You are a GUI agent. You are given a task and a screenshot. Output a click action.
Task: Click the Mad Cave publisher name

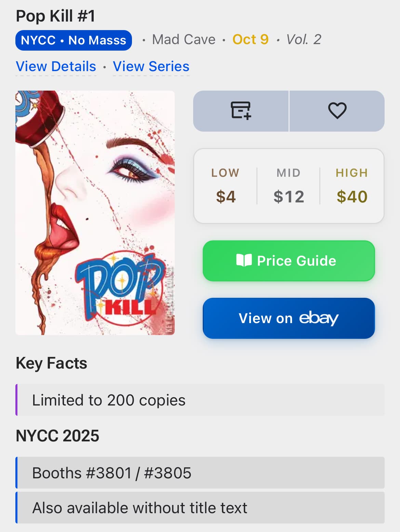point(184,40)
